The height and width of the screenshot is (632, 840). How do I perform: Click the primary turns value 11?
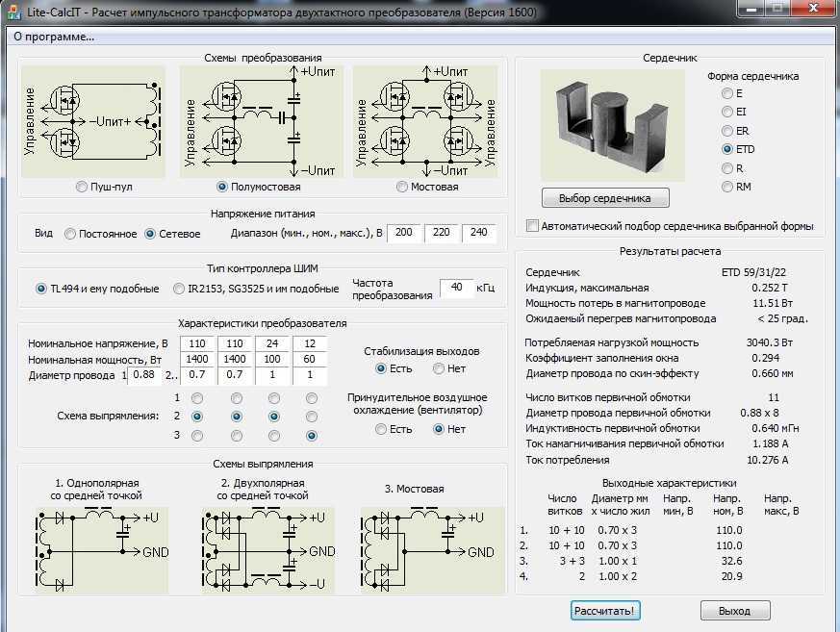(773, 397)
